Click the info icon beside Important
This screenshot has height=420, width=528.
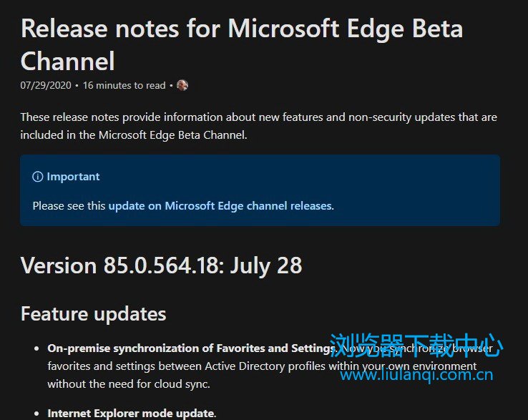coord(38,177)
